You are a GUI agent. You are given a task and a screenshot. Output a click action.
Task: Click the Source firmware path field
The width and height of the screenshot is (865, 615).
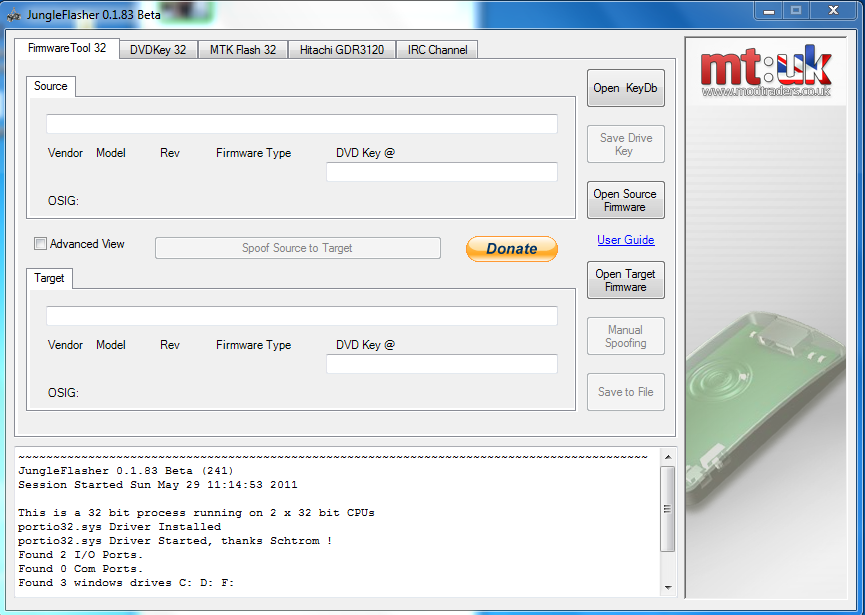tap(302, 124)
